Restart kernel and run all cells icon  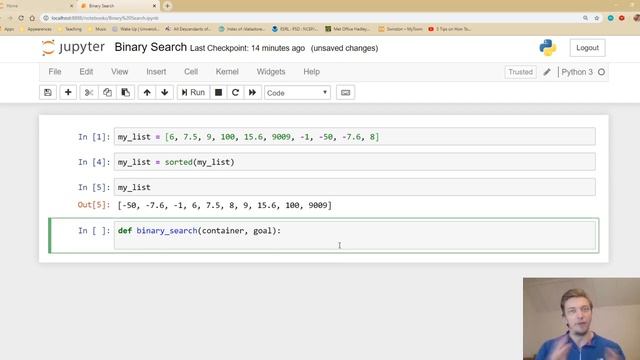[253, 93]
